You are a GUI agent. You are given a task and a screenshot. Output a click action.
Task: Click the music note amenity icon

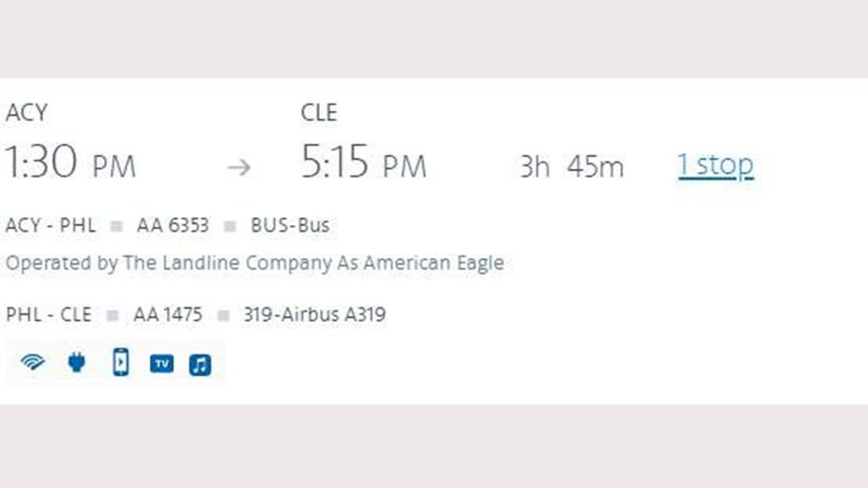200,365
